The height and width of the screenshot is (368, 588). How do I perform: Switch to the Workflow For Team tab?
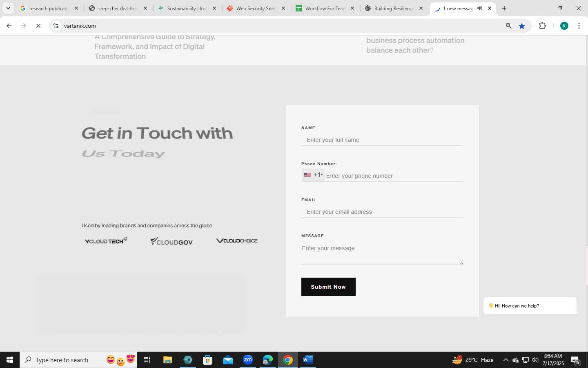coord(325,8)
